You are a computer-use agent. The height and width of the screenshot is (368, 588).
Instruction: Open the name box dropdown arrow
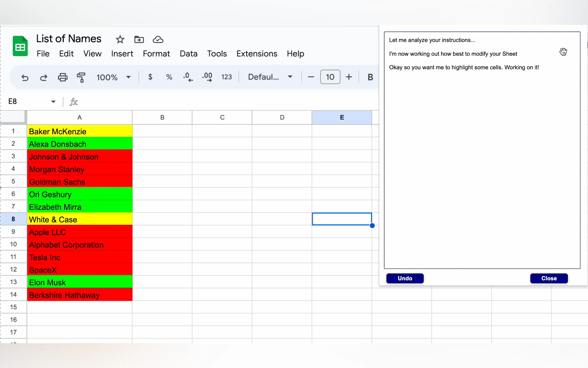[x=53, y=102]
